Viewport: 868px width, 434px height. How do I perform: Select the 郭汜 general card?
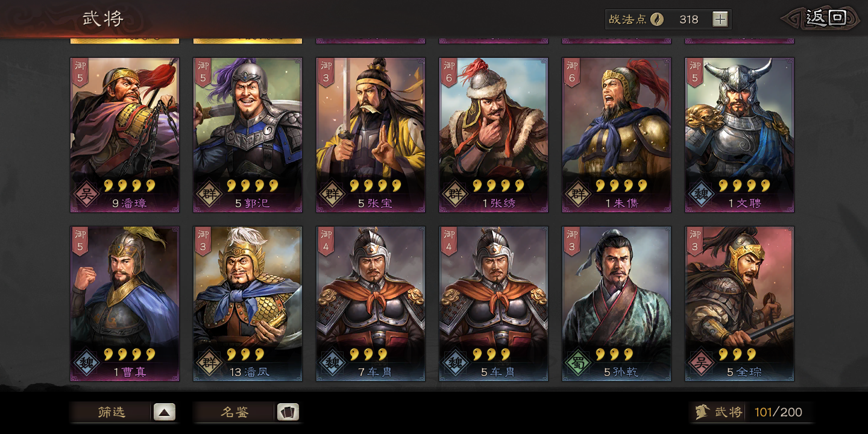(248, 135)
